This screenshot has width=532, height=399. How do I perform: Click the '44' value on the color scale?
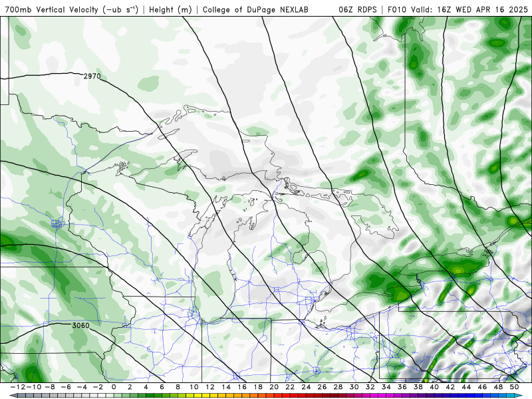tap(466, 387)
